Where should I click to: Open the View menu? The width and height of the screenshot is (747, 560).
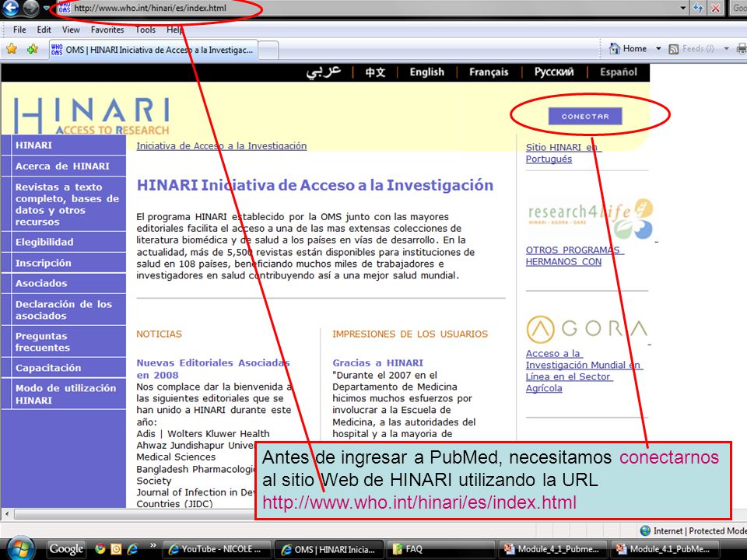pyautogui.click(x=71, y=30)
